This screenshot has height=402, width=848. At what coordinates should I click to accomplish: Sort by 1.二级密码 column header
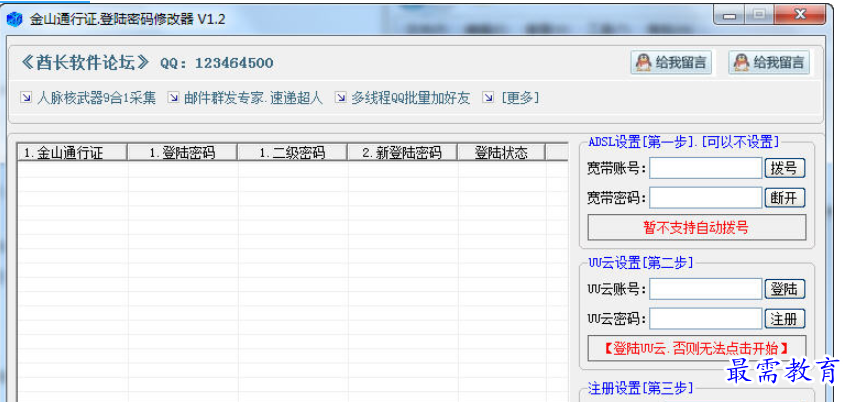tap(293, 153)
